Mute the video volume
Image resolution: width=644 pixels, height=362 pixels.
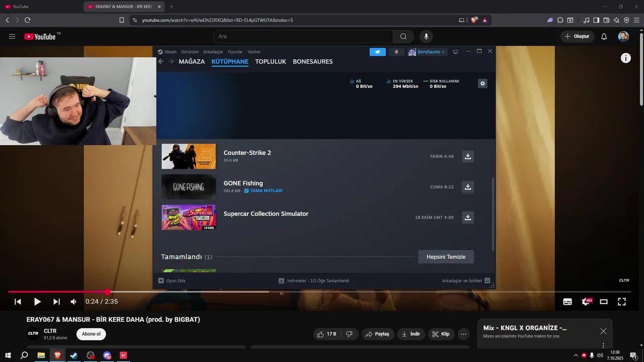pos(73,302)
